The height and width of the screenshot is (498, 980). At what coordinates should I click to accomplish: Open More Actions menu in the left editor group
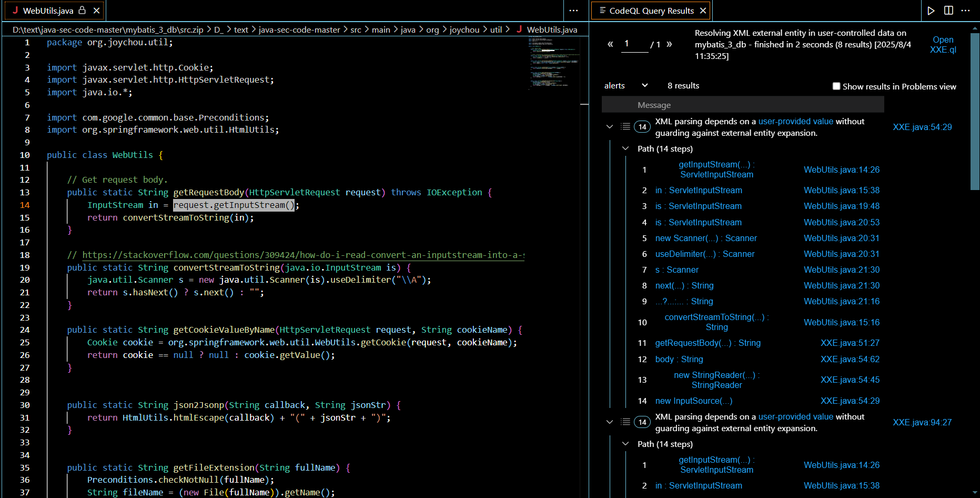[573, 11]
